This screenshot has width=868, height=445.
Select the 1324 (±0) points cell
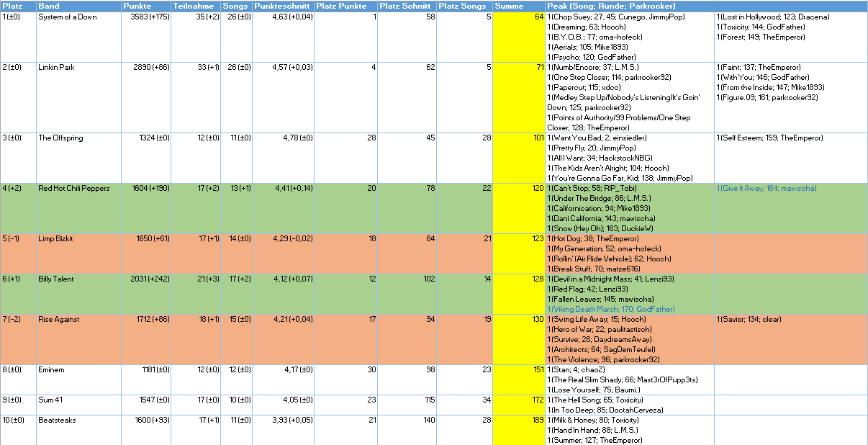point(145,158)
